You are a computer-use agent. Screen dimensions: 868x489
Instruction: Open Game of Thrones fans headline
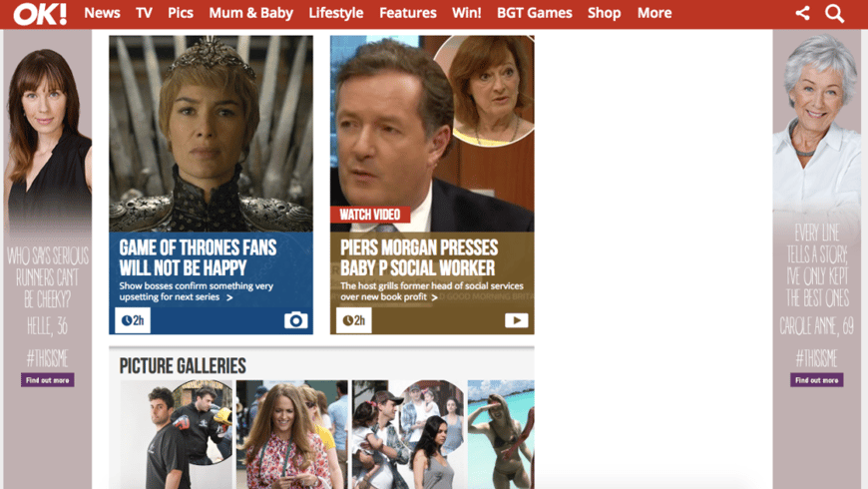198,256
